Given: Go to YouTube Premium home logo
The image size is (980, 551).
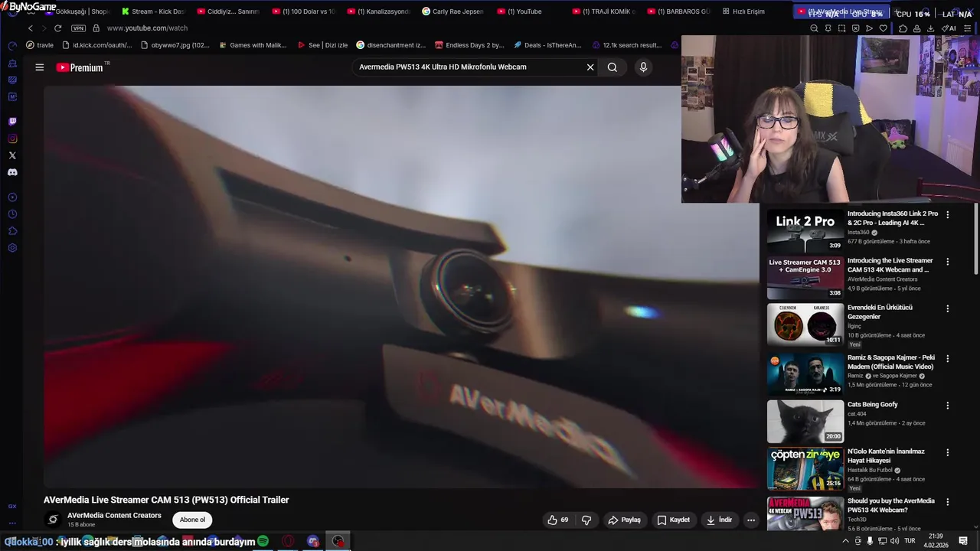Looking at the screenshot, I should pyautogui.click(x=80, y=67).
